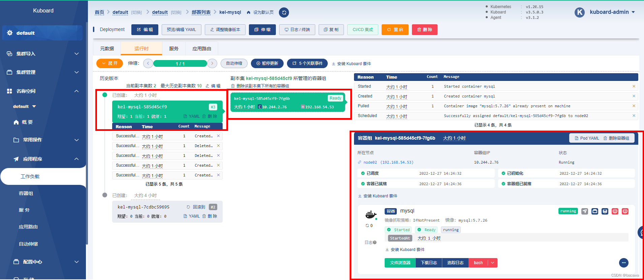The height and width of the screenshot is (280, 644).
Task: Click the blue box icon on mysql container
Action: [595, 211]
